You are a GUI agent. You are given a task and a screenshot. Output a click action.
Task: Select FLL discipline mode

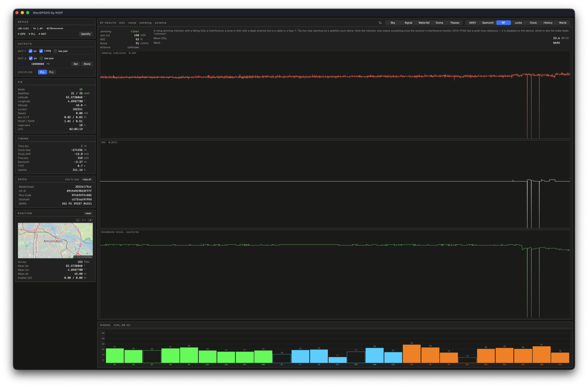(x=51, y=72)
